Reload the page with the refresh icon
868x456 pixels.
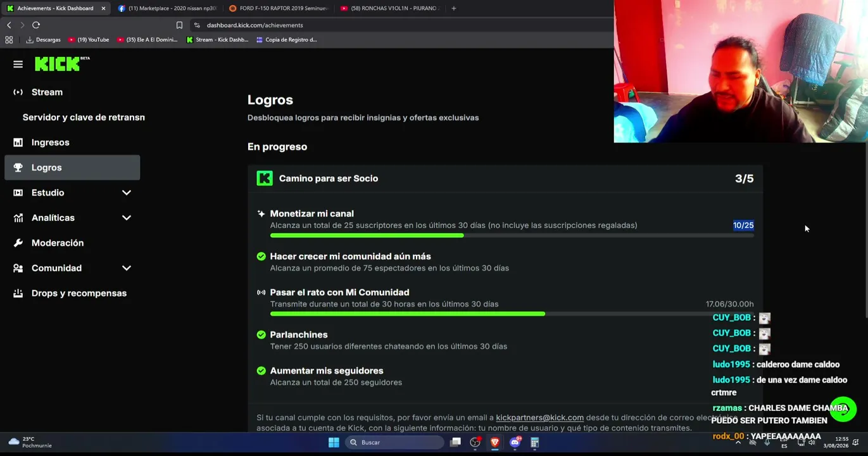tap(36, 25)
